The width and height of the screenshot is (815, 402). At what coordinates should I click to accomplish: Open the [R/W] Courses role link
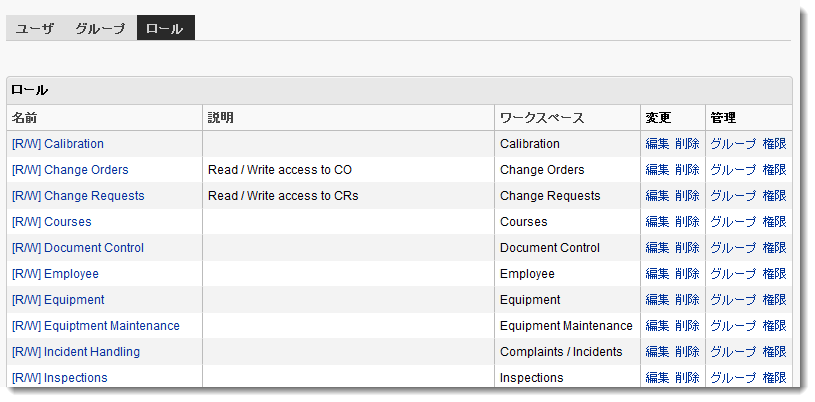[51, 222]
